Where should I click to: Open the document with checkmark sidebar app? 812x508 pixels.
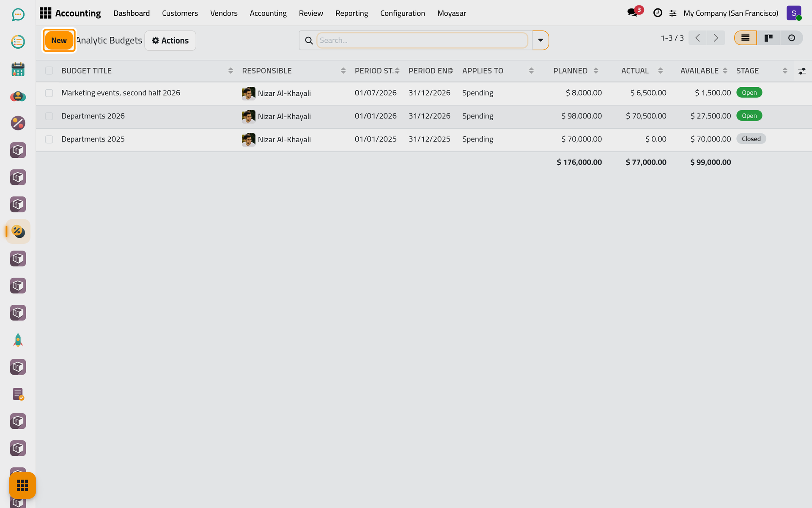tap(18, 394)
